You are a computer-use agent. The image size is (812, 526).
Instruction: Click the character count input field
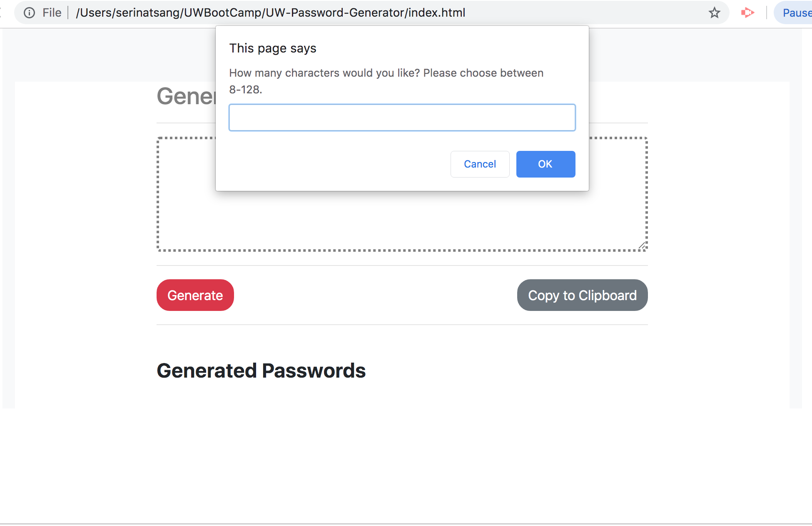coord(402,117)
